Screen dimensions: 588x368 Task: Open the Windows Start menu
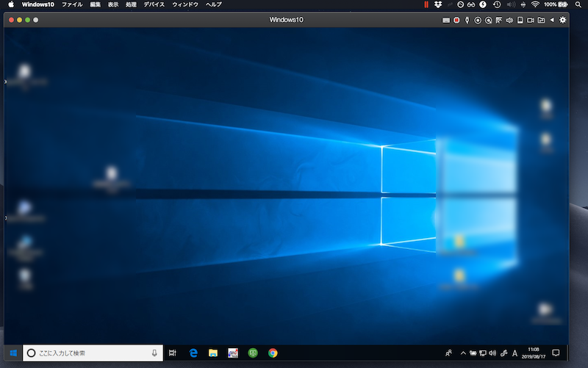click(12, 353)
